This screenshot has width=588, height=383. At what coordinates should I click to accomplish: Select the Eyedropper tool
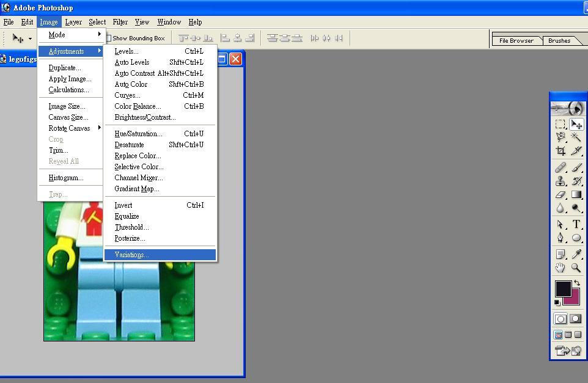click(576, 254)
